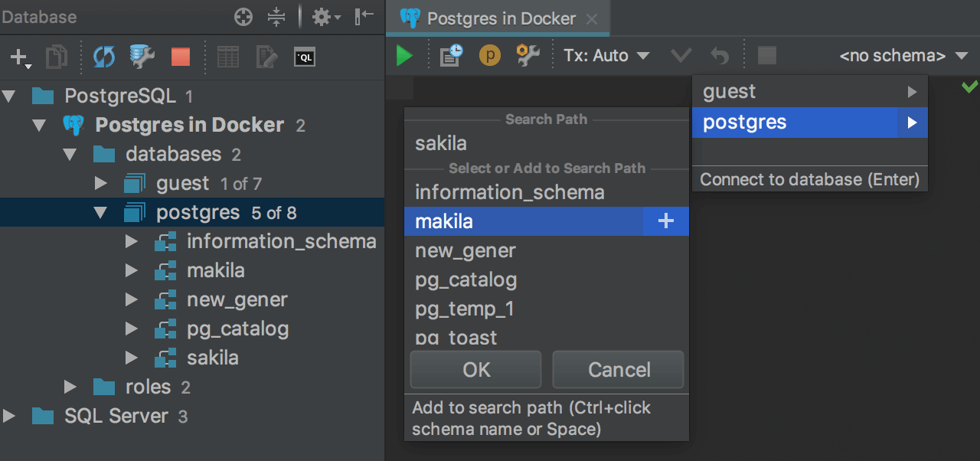This screenshot has height=461, width=980.
Task: Select the sakila schema in database tree
Action: click(212, 358)
